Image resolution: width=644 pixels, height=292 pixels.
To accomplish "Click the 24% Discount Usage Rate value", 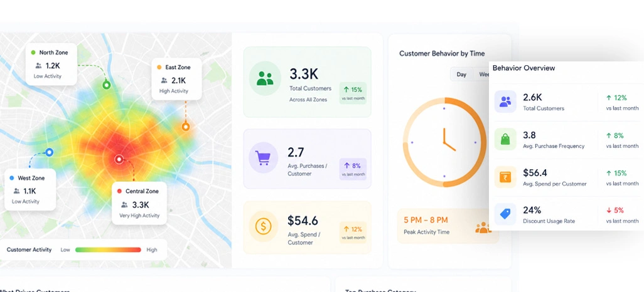I will point(532,210).
